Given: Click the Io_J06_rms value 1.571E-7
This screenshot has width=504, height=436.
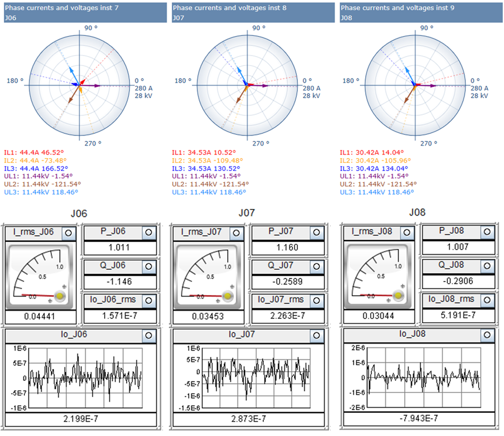Looking at the screenshot, I should point(120,316).
